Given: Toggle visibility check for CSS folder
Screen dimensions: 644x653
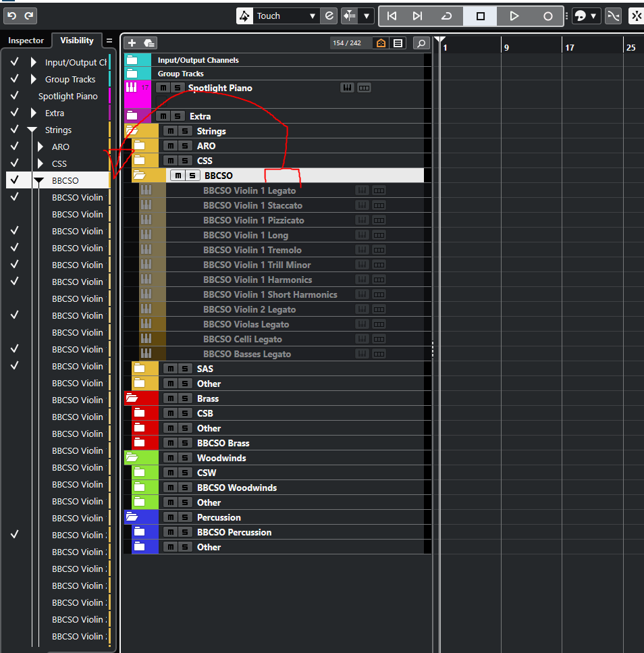Looking at the screenshot, I should click(15, 163).
